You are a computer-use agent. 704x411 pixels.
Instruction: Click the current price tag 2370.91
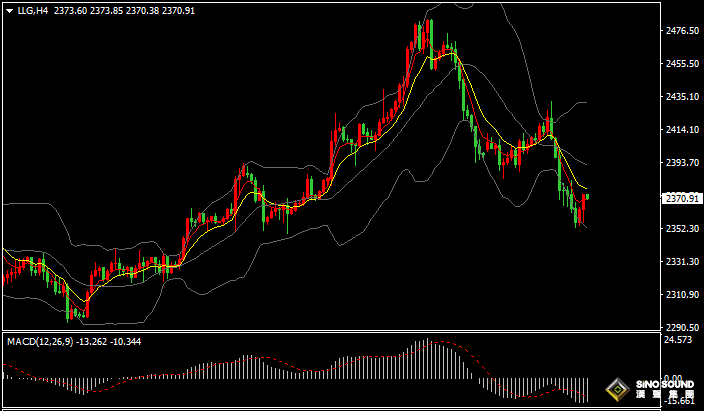coord(681,198)
